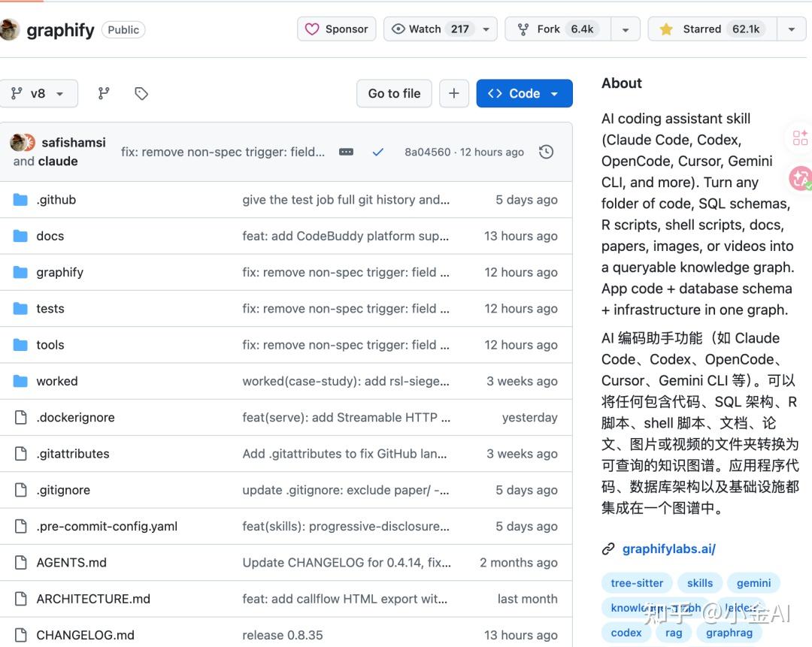812x647 pixels.
Task: Open the tools folder
Action: click(50, 345)
